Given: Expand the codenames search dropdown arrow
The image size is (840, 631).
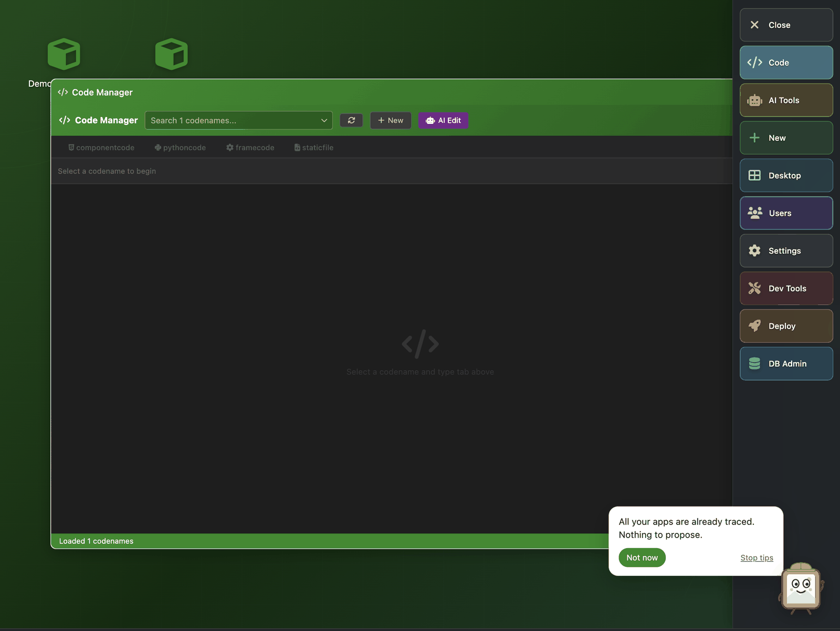Looking at the screenshot, I should [x=324, y=120].
